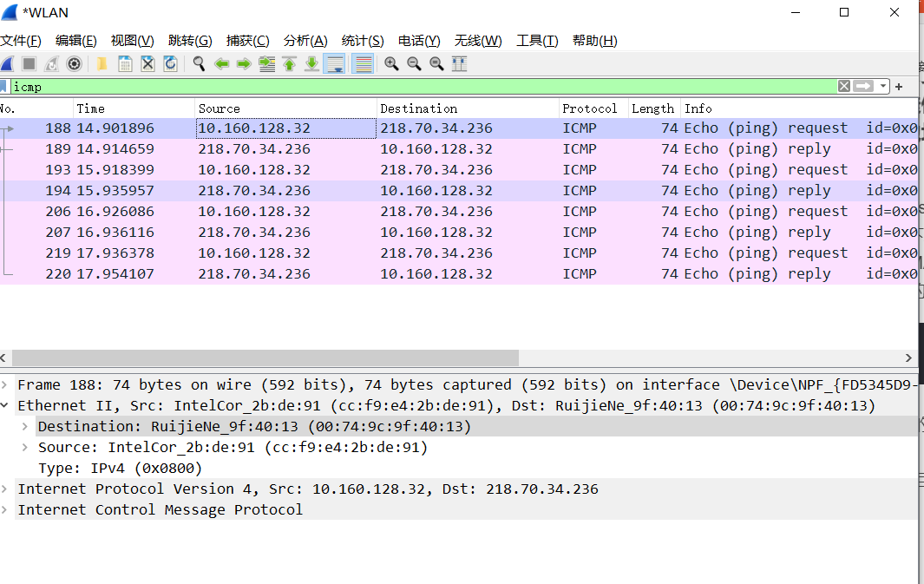Sort by Protocol column header

point(593,108)
